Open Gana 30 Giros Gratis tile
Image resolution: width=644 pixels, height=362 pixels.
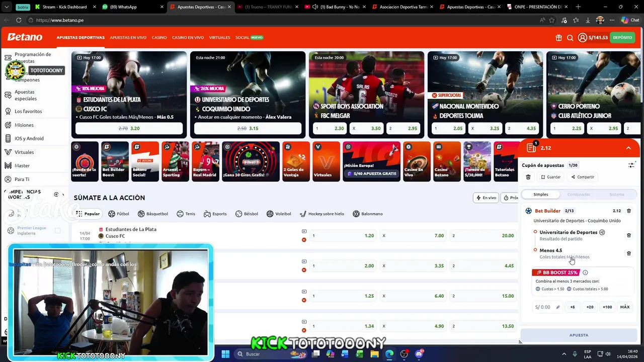tap(251, 161)
